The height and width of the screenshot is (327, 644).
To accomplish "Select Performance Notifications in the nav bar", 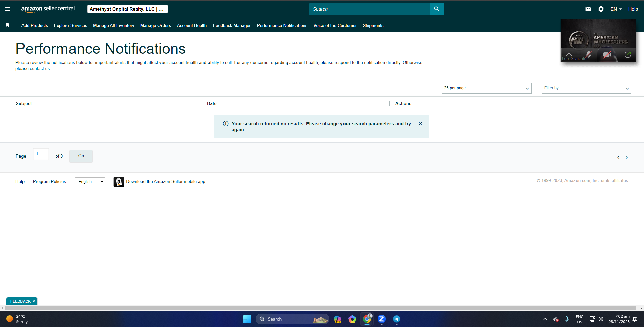I will (x=282, y=25).
